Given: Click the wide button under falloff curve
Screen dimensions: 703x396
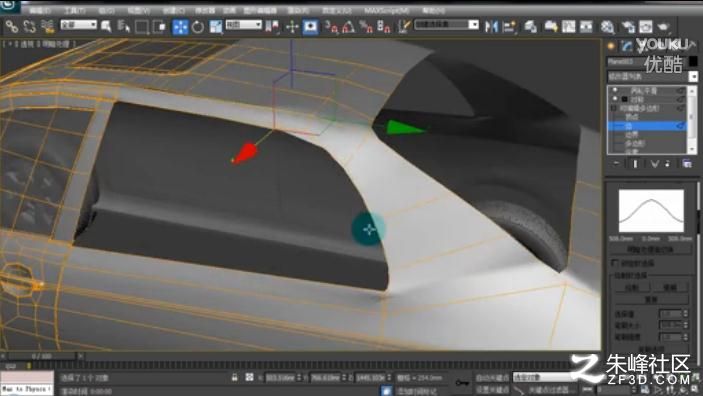Looking at the screenshot, I should point(651,249).
